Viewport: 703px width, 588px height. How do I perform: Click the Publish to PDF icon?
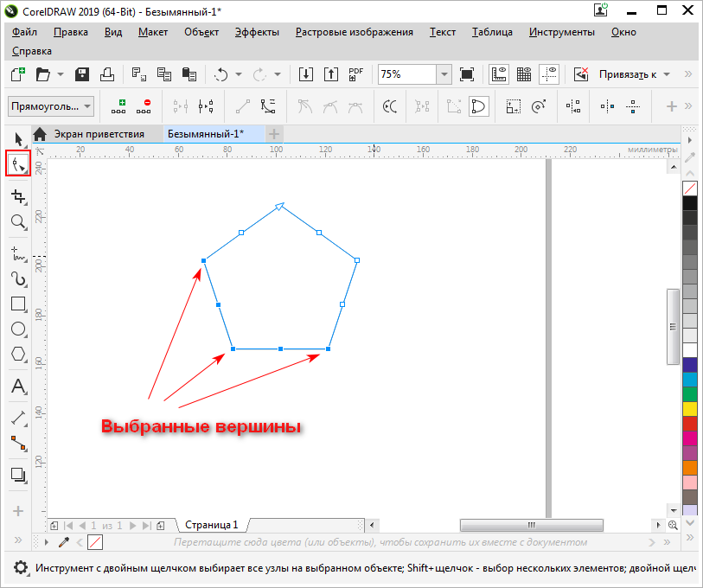(355, 74)
